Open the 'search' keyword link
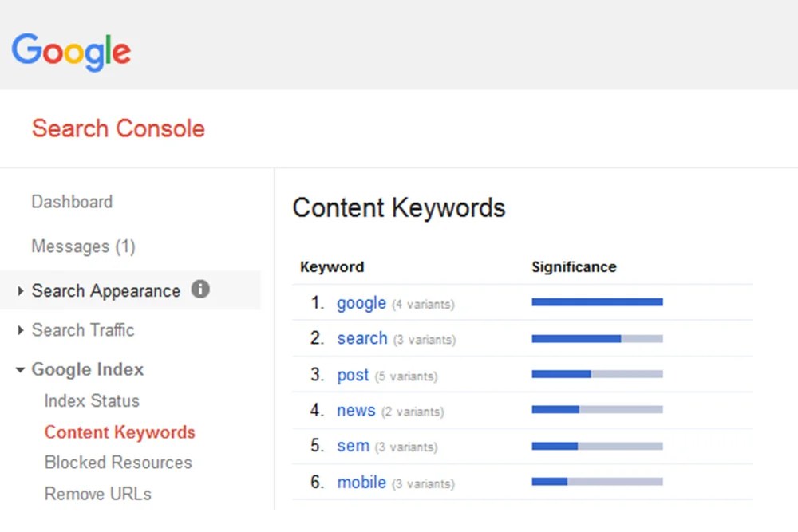The width and height of the screenshot is (798, 532). [x=361, y=338]
